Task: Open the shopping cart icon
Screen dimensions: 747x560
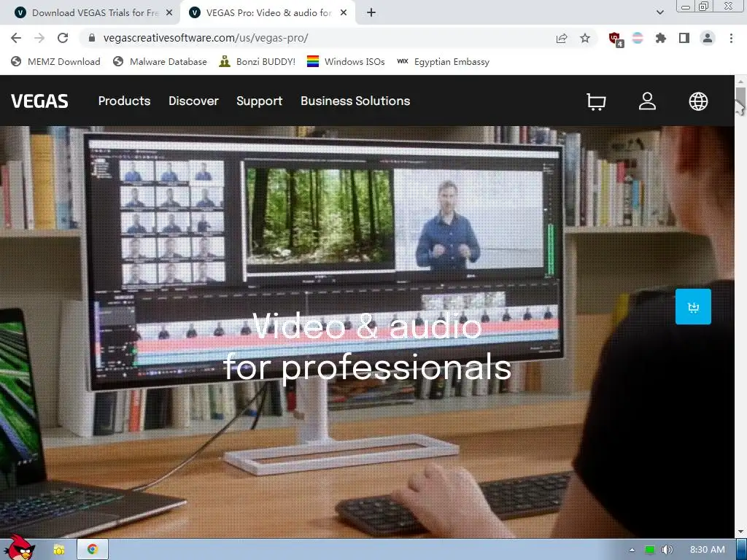Action: click(596, 101)
